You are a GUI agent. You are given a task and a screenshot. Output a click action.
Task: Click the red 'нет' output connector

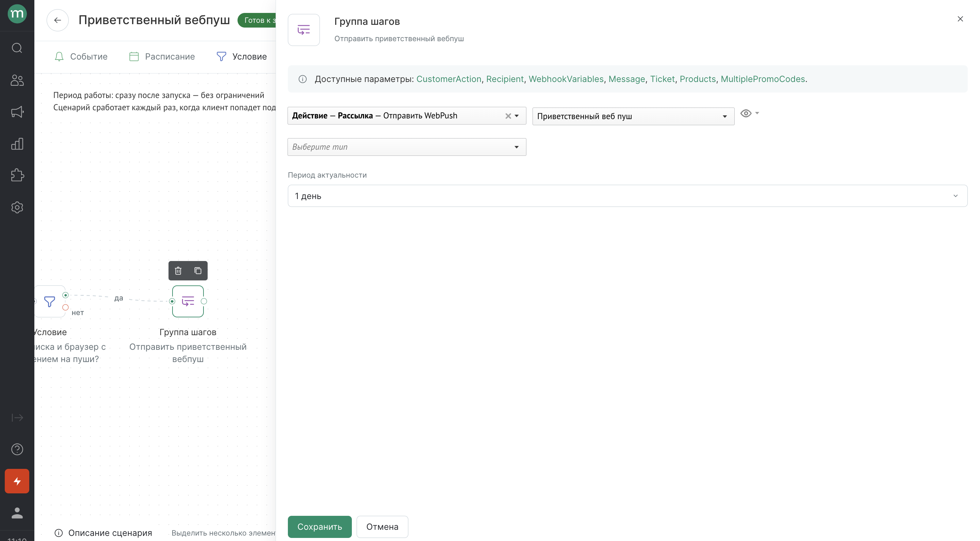(65, 307)
